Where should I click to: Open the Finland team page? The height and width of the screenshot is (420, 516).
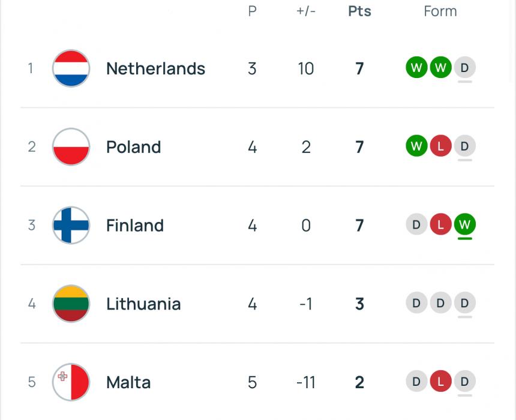(x=135, y=226)
